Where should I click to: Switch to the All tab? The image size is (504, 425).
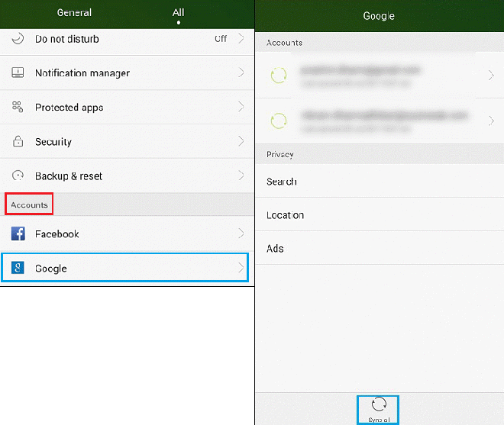[x=179, y=13]
